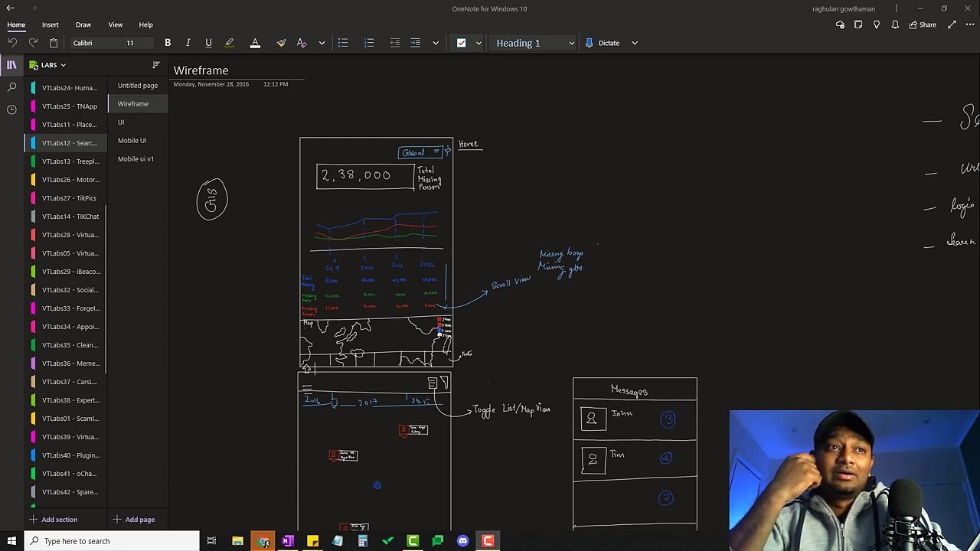Viewport: 980px width, 551px height.
Task: Click the Windows Start button
Action: [x=11, y=541]
